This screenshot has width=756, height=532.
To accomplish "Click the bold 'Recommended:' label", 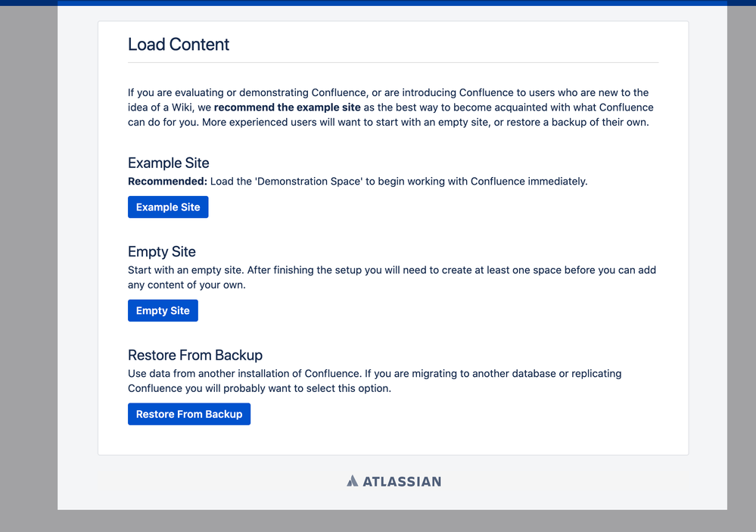I will tap(167, 182).
